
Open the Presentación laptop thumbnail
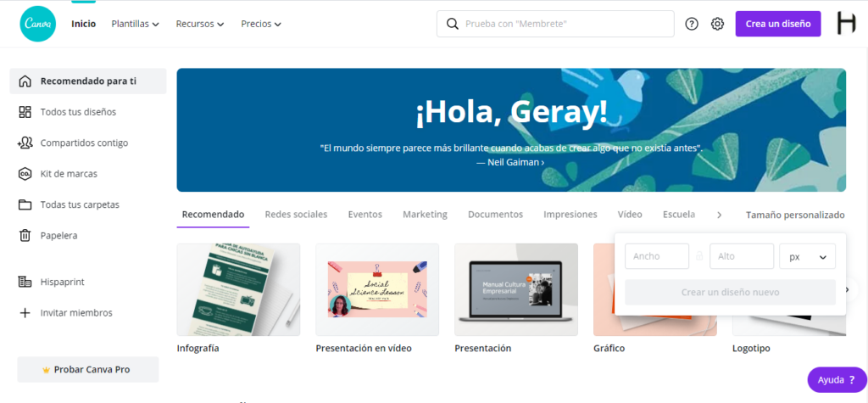[x=516, y=289]
